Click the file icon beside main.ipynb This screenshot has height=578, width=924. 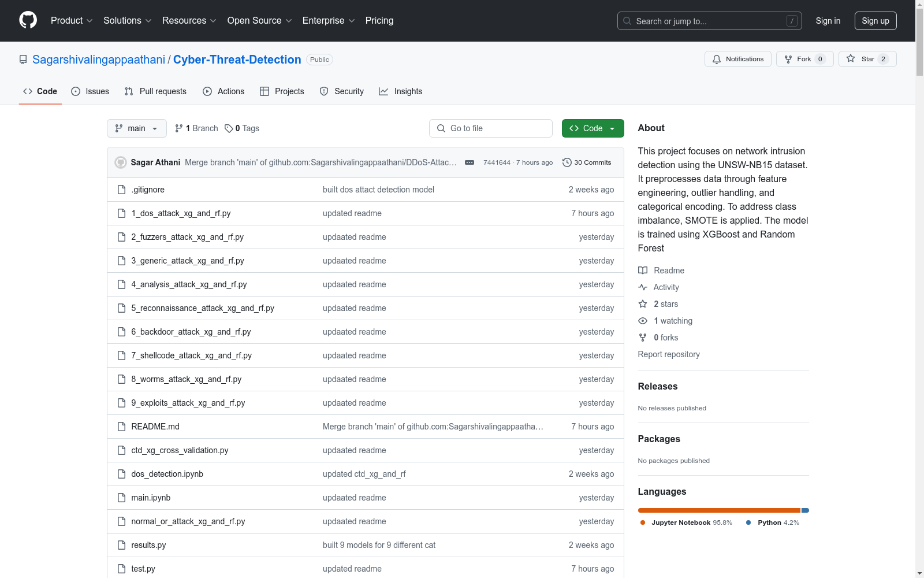121,498
